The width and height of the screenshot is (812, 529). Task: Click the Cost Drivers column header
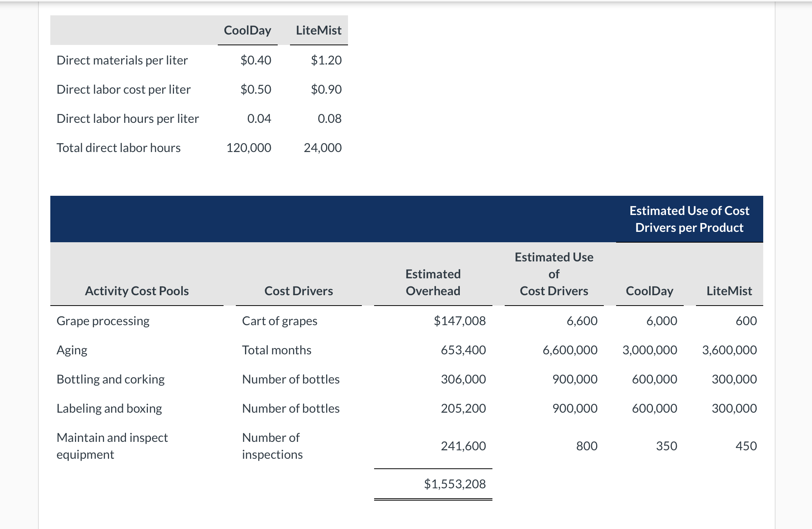click(x=298, y=291)
